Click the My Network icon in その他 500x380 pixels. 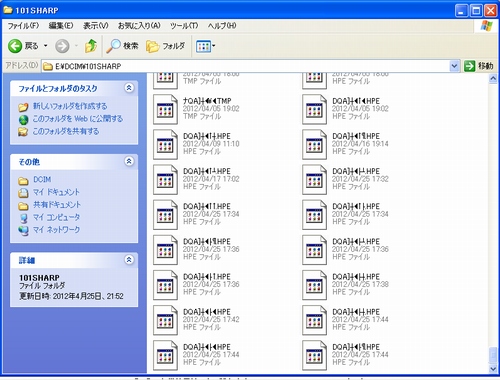tap(23, 231)
